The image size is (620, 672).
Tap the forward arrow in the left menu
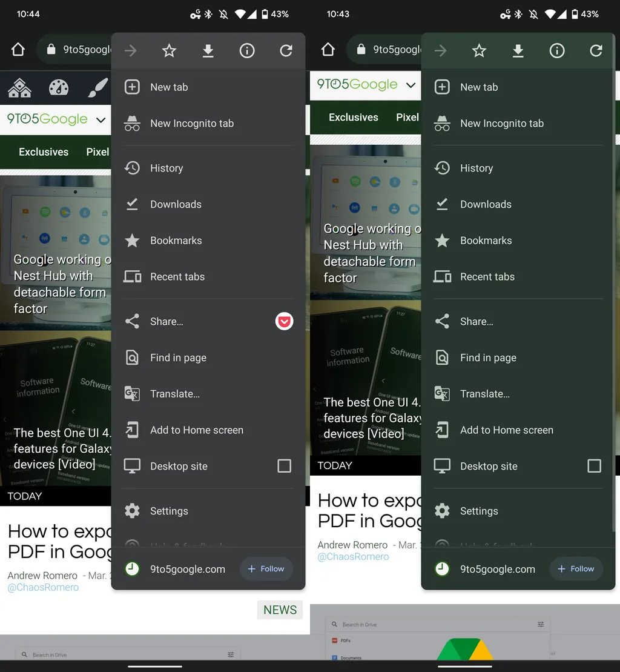pos(131,51)
